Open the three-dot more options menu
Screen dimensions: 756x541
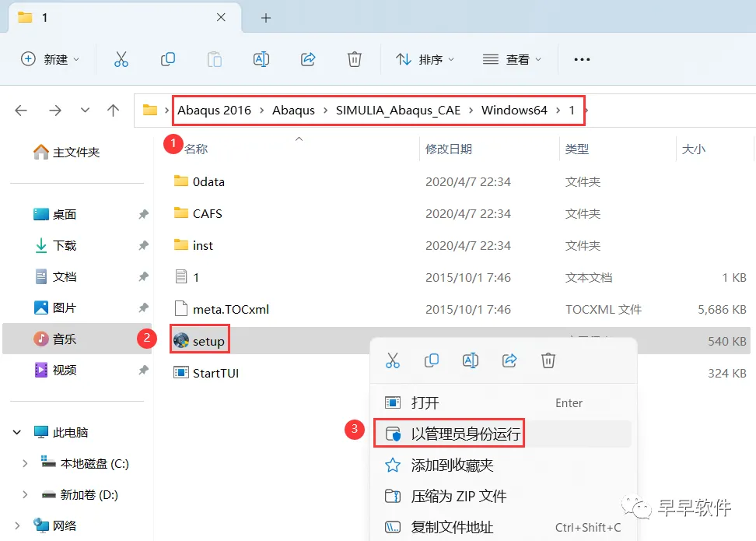coord(582,59)
